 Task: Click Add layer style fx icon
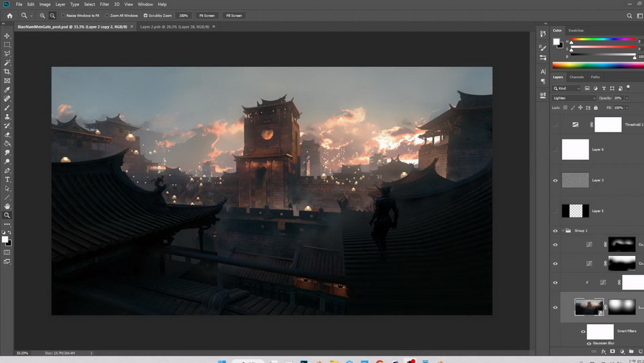[603, 351]
